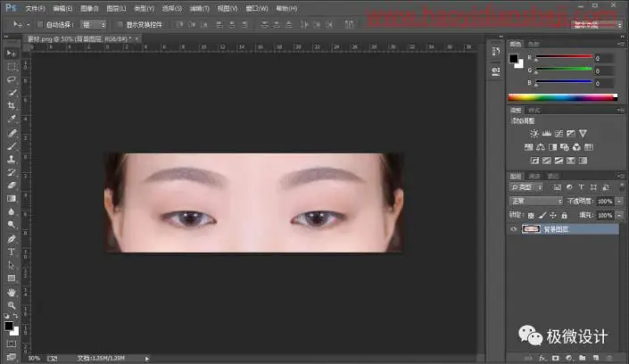This screenshot has height=364, width=629.
Task: Select the Path Selection tool
Action: (12, 265)
